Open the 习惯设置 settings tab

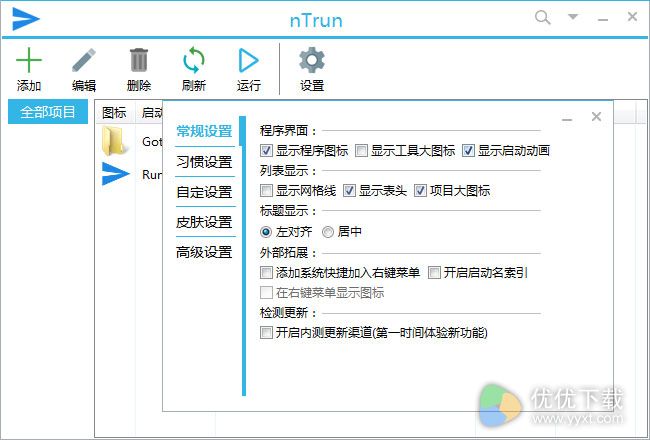click(204, 162)
